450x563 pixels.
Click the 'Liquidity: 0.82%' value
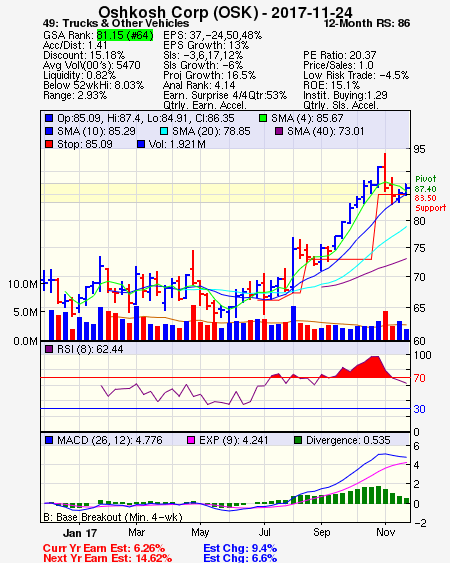[79, 75]
